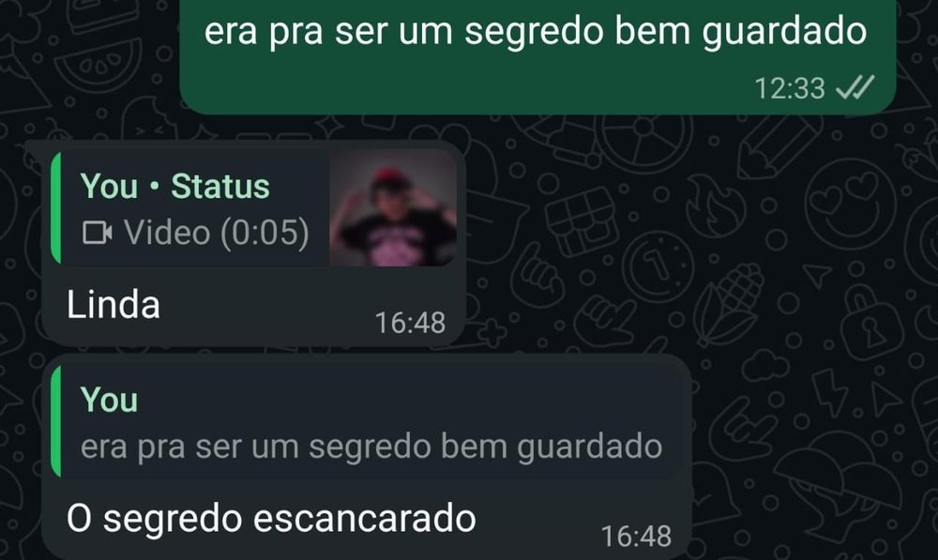This screenshot has width=938, height=560.
Task: Open the blurred status video thumbnail
Action: tap(393, 208)
